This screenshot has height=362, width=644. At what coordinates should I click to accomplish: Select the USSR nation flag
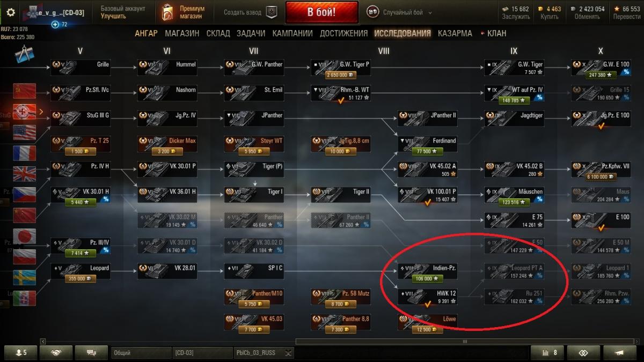(x=24, y=91)
